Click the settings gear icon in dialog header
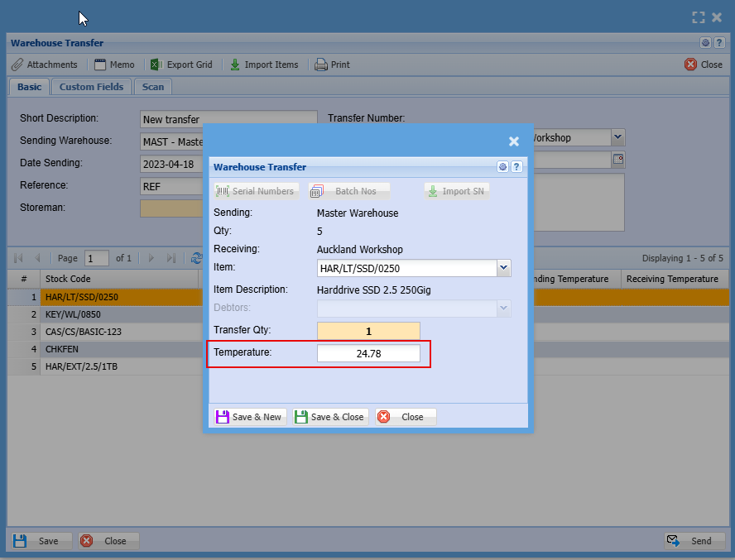 (502, 167)
